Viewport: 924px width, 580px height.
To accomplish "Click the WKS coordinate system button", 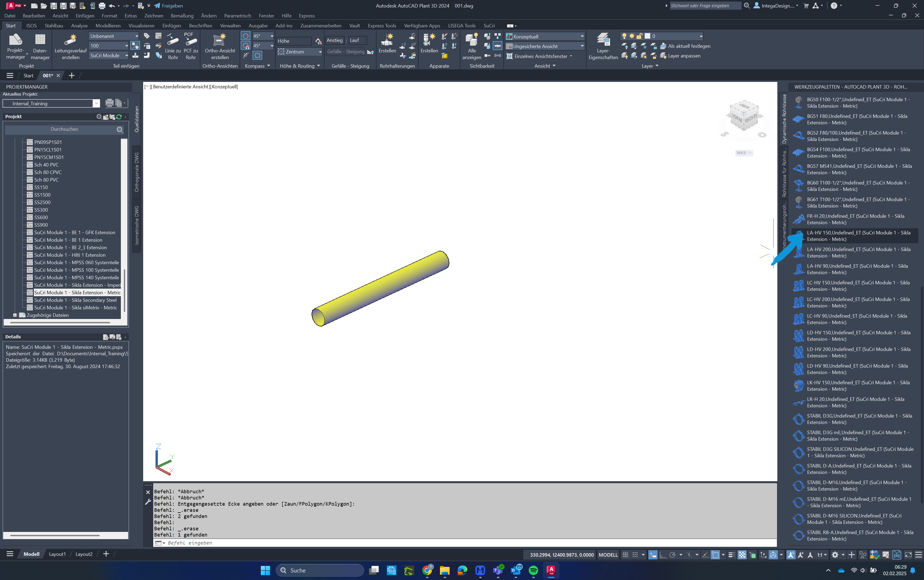I will point(744,153).
